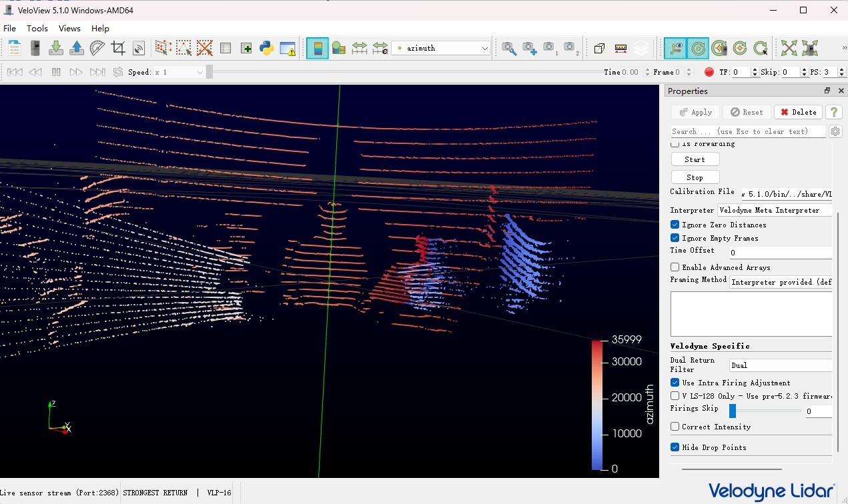Click the Open PCAP file icon
Image resolution: width=848 pixels, height=504 pixels.
pos(15,48)
